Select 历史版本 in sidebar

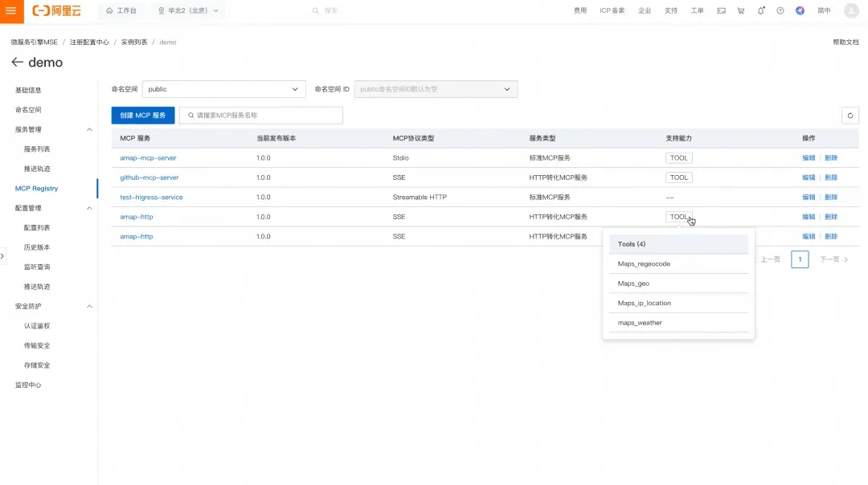tap(37, 247)
